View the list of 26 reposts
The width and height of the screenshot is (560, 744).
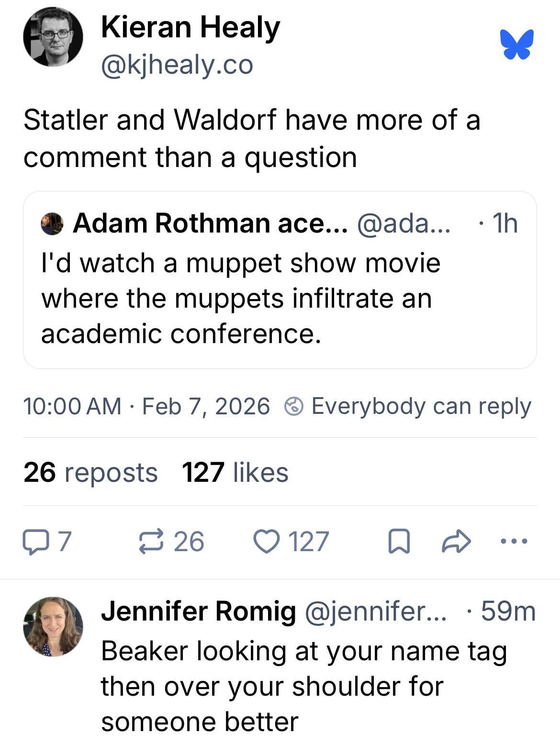90,472
